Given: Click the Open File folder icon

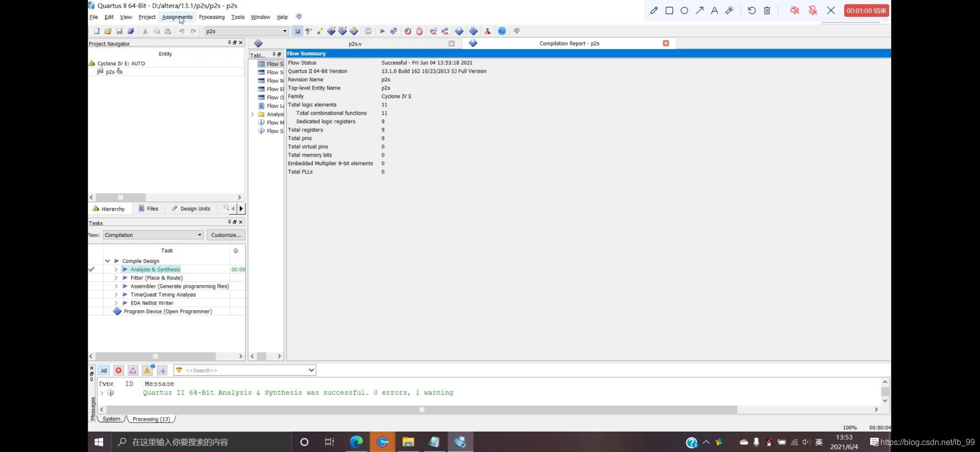Looking at the screenshot, I should click(108, 31).
